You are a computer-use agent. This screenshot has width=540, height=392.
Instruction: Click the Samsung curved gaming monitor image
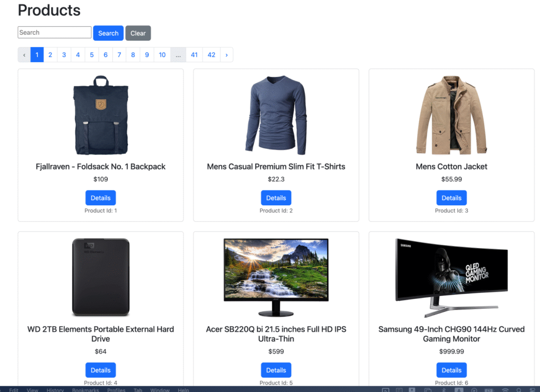451,278
